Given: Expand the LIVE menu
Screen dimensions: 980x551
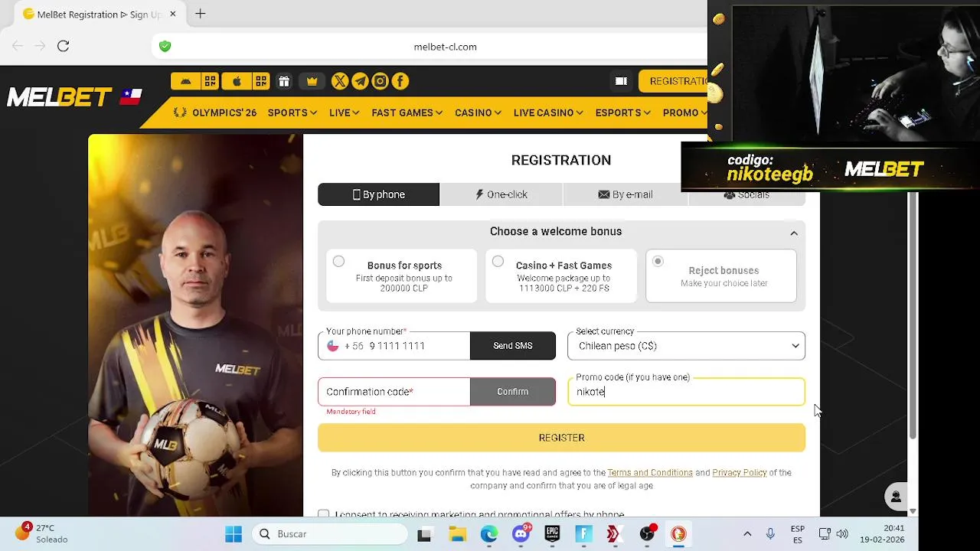Looking at the screenshot, I should tap(344, 112).
